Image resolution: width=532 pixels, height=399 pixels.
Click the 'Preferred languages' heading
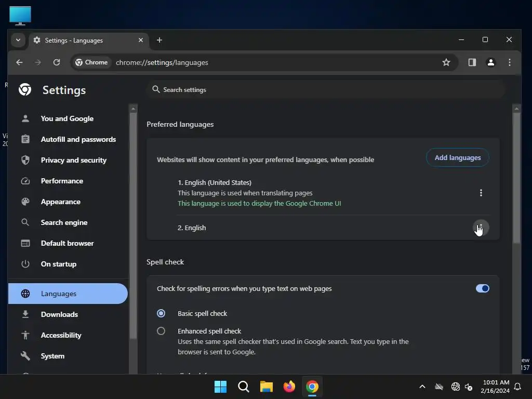(180, 124)
